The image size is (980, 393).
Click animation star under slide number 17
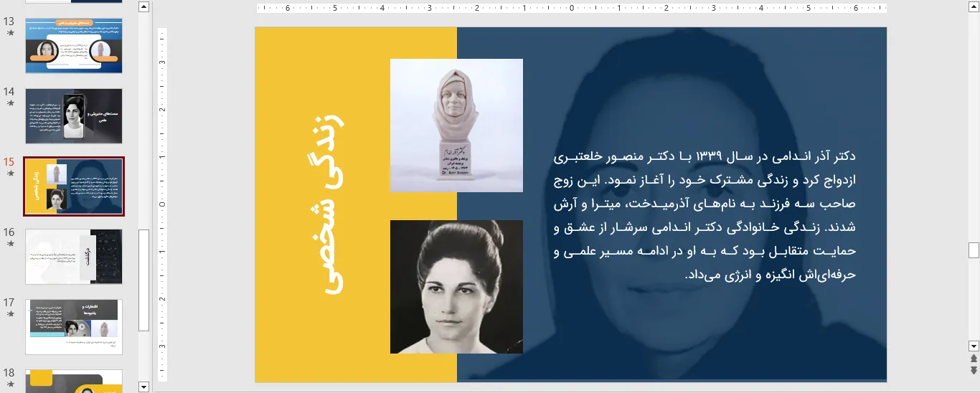[x=10, y=314]
